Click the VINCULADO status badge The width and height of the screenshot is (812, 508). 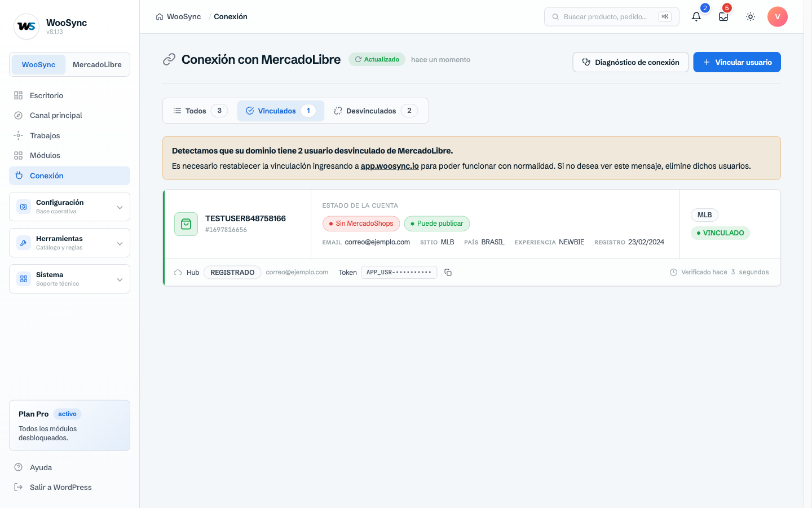720,233
